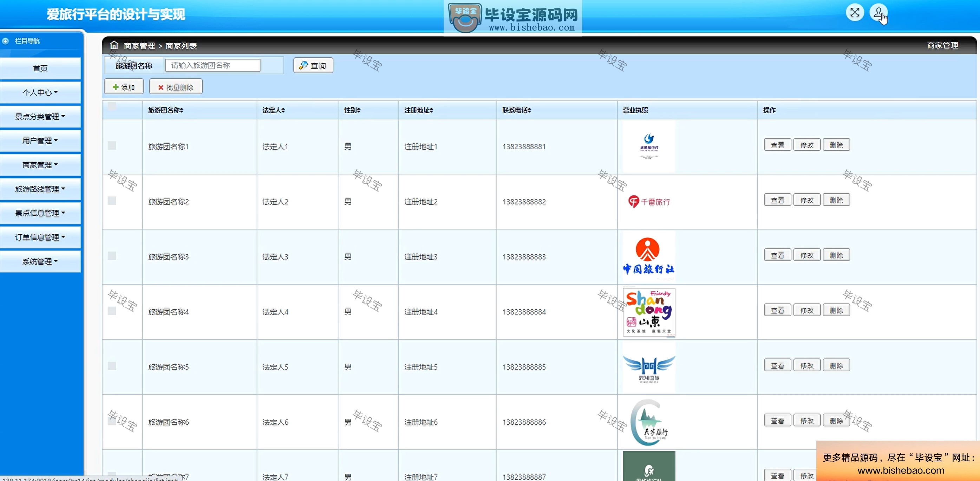Click 商家管理 in the breadcrumb
The height and width of the screenshot is (481, 980).
[x=139, y=46]
